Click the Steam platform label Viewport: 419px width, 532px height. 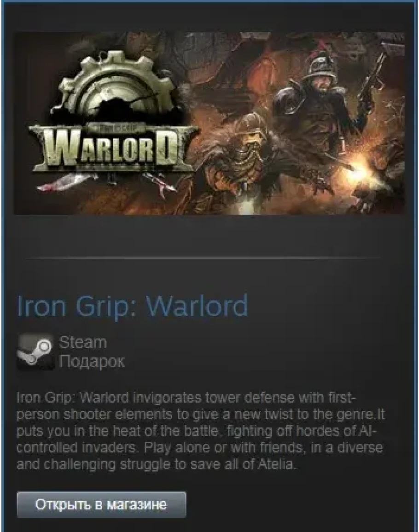click(x=83, y=342)
